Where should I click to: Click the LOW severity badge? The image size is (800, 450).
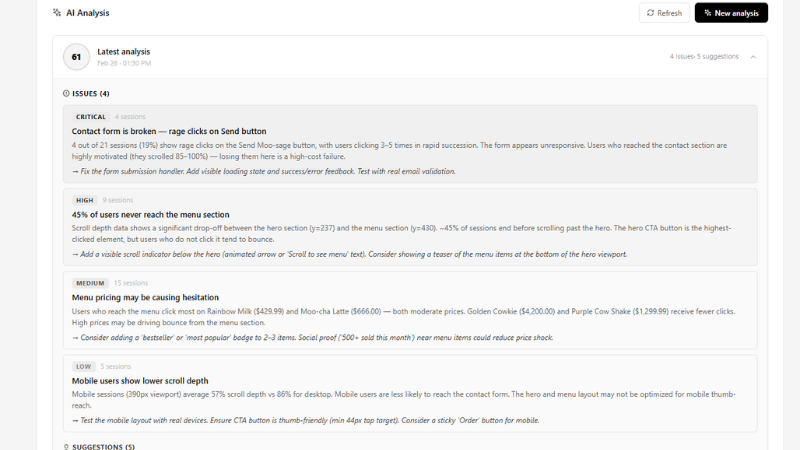point(83,366)
